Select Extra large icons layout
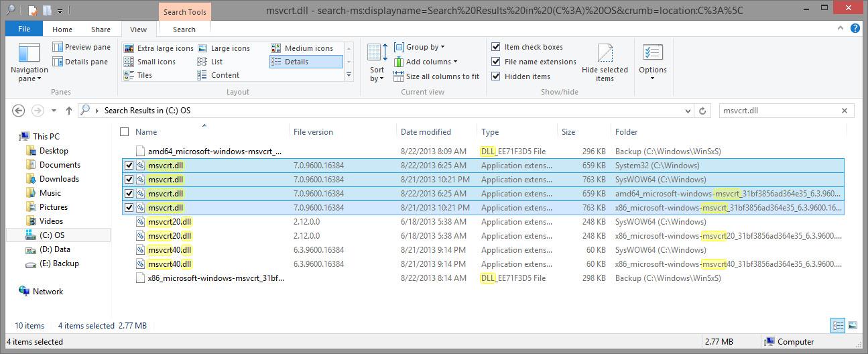 point(158,48)
